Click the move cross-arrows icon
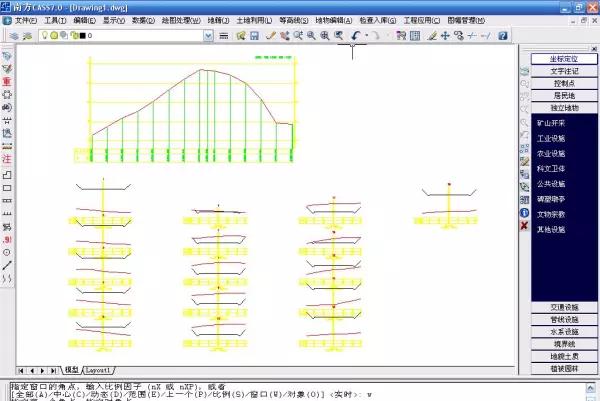 (x=445, y=36)
